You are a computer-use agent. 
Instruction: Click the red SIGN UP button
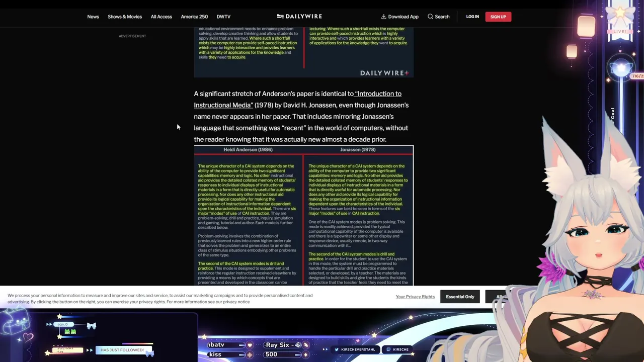coord(498,17)
